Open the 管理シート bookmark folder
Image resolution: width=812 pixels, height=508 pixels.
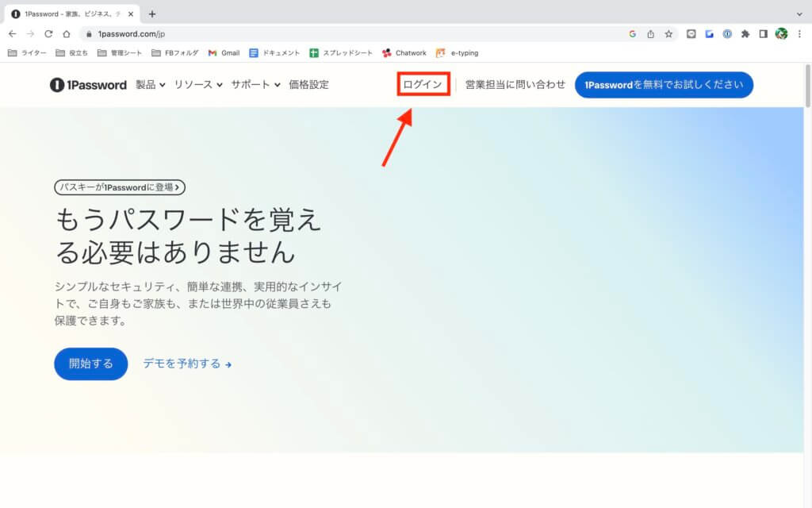click(x=120, y=53)
